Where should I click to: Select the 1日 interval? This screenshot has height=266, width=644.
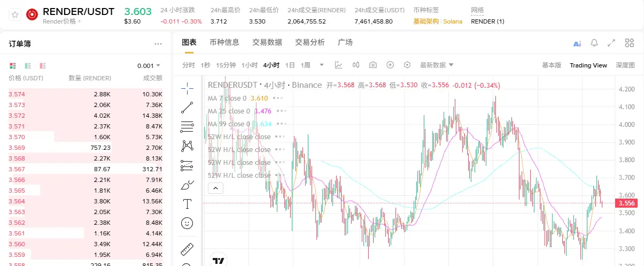290,65
